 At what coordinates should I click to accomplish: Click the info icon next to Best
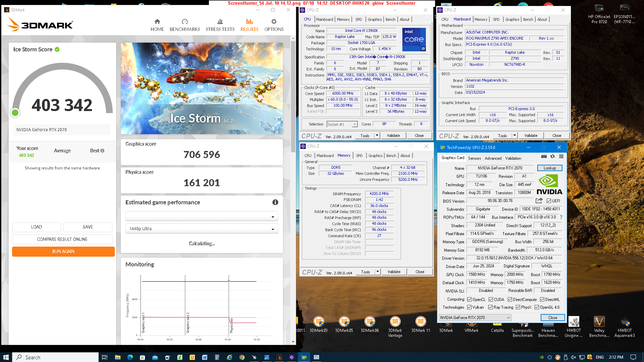click(x=102, y=151)
